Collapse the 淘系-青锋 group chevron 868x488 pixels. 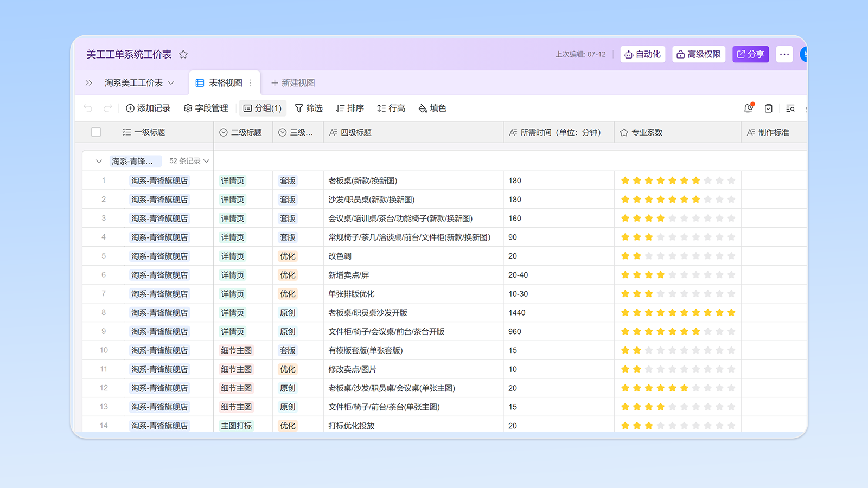click(x=99, y=161)
